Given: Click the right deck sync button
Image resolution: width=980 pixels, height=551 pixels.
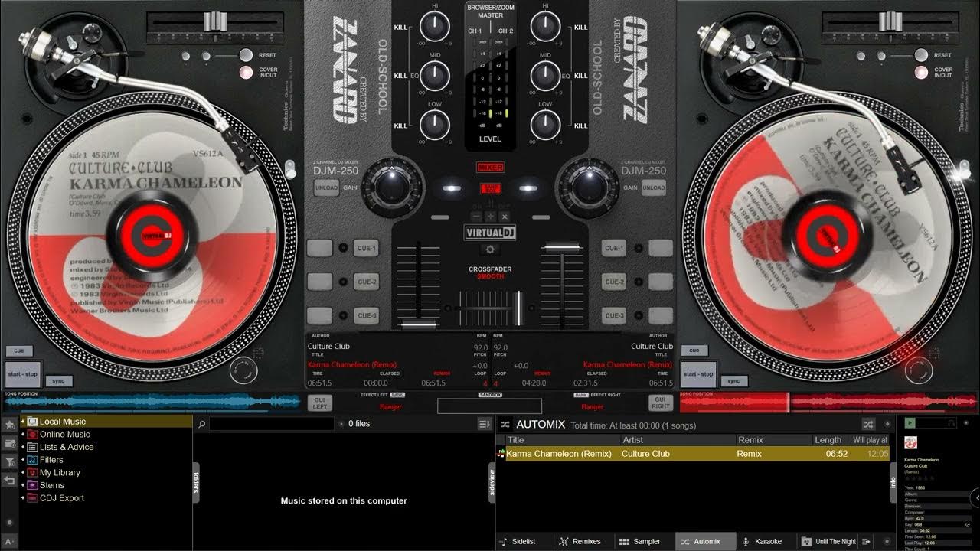Looking at the screenshot, I should pyautogui.click(x=733, y=381).
